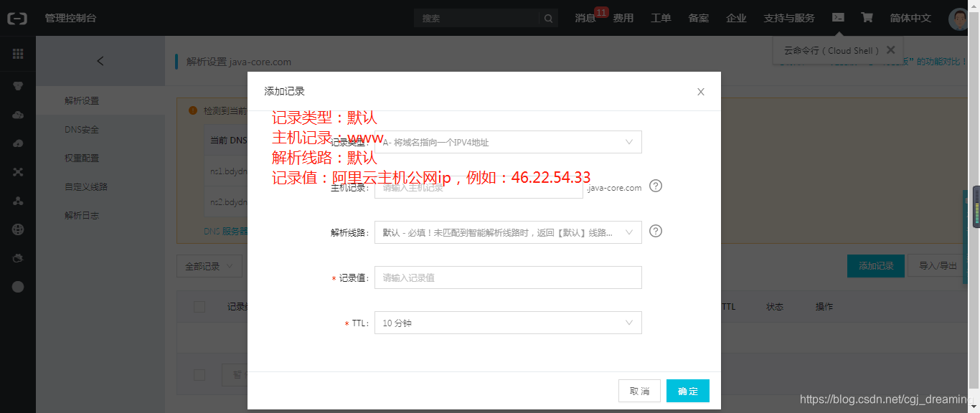Dismiss the Cloud Shell tooltip
980x413 pixels.
890,50
